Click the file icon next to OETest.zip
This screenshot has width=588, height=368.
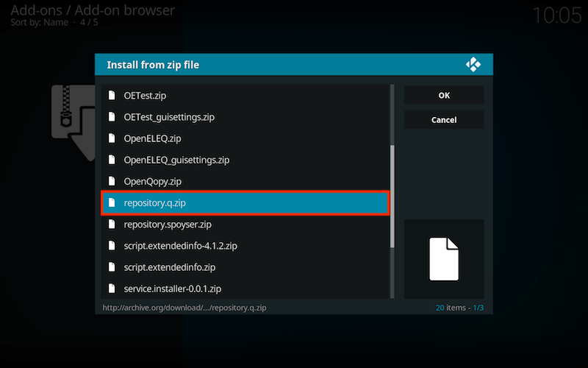click(x=112, y=96)
